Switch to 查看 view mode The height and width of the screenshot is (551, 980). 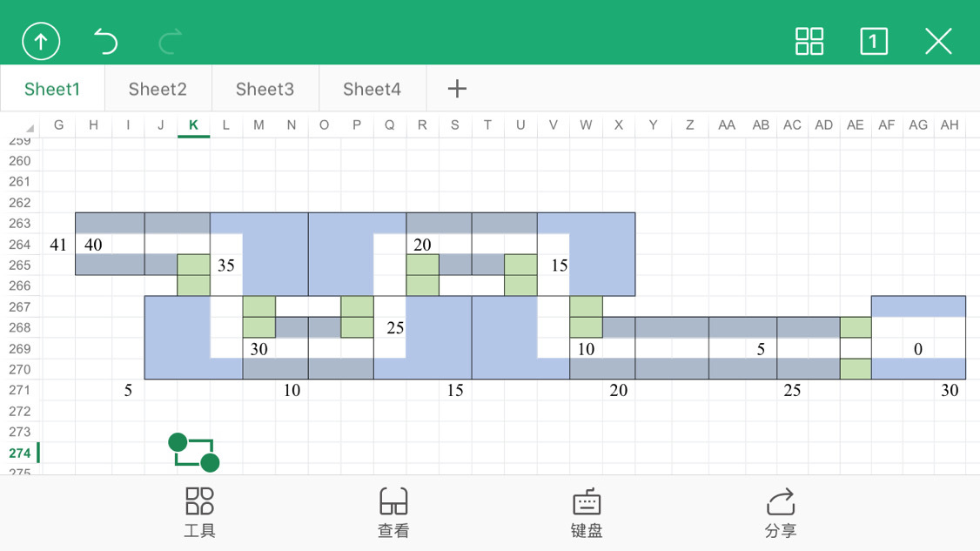393,513
